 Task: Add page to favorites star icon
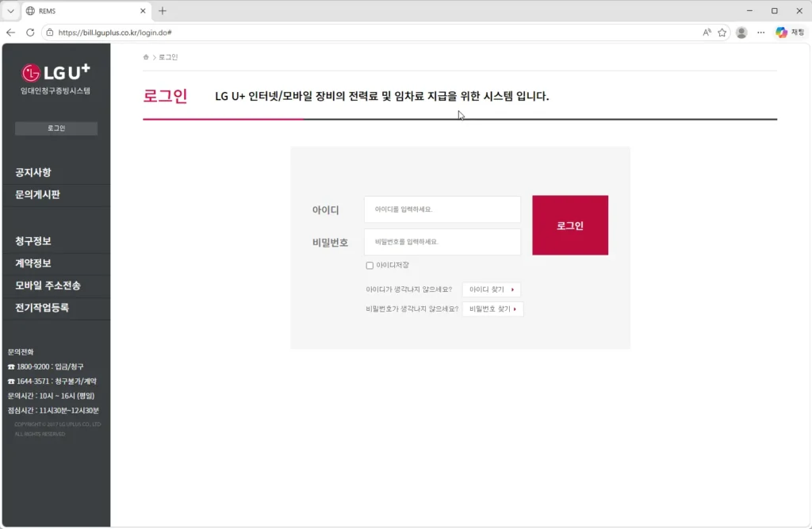click(x=722, y=33)
